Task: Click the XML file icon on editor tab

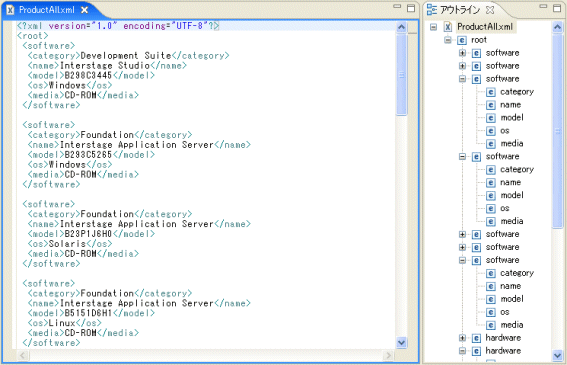Action: [10, 10]
